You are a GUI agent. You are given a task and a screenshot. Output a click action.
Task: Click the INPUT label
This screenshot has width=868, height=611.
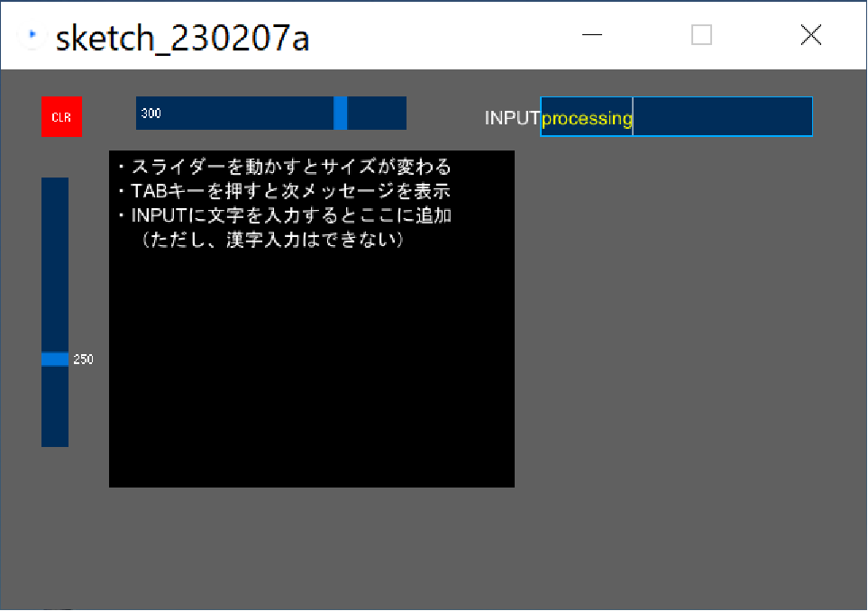point(511,118)
